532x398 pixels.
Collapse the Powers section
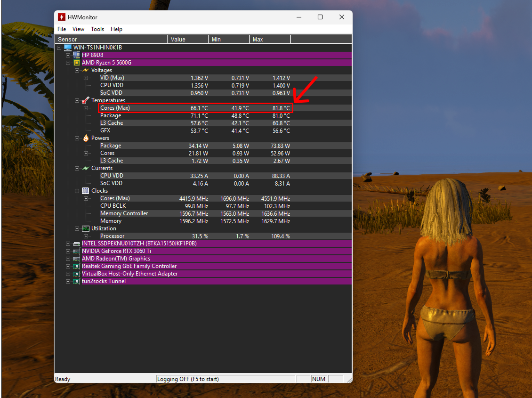point(77,138)
